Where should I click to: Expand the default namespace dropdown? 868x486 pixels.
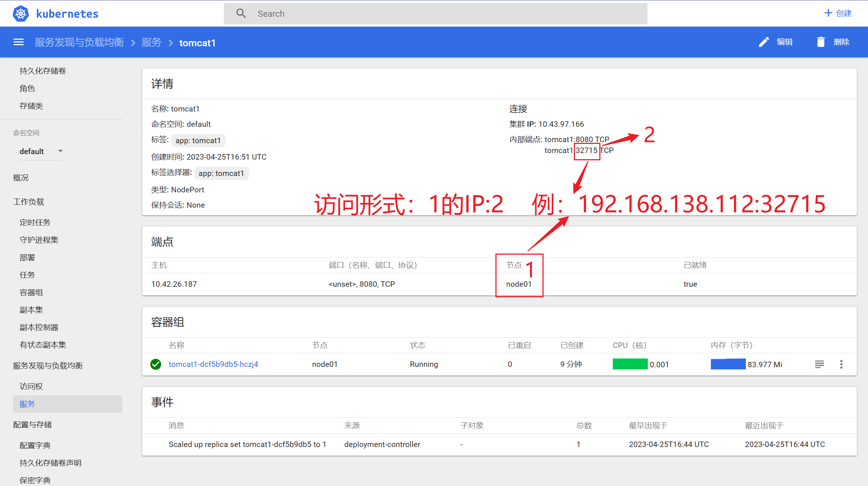[61, 151]
